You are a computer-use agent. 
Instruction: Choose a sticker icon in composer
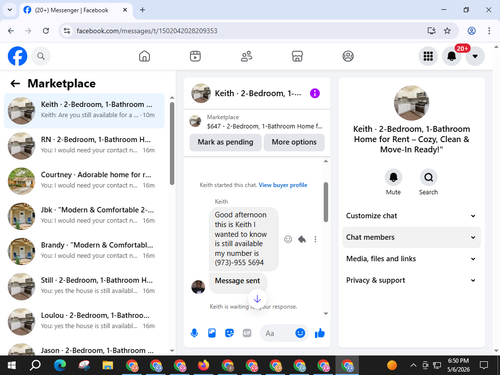pos(229,333)
